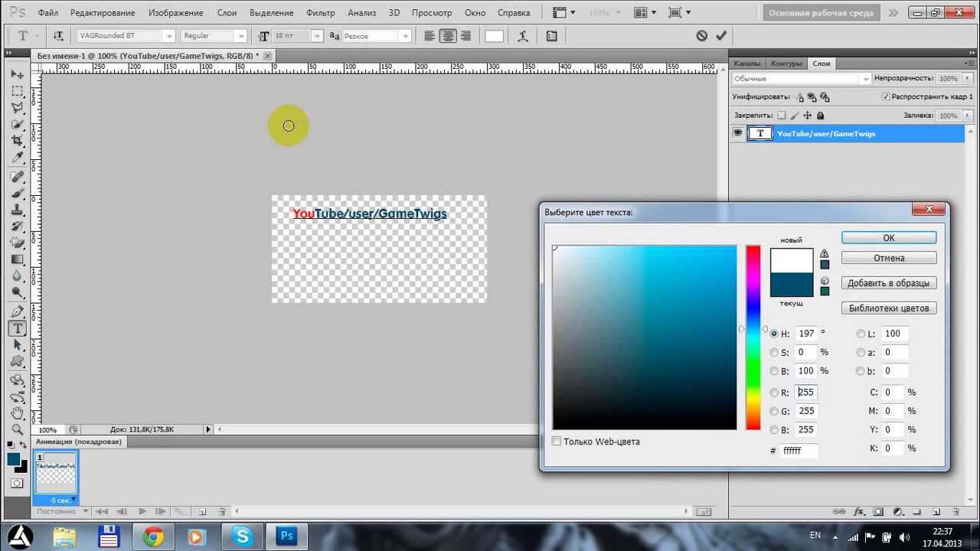980x551 pixels.
Task: Align text right in options bar
Action: pyautogui.click(x=465, y=36)
